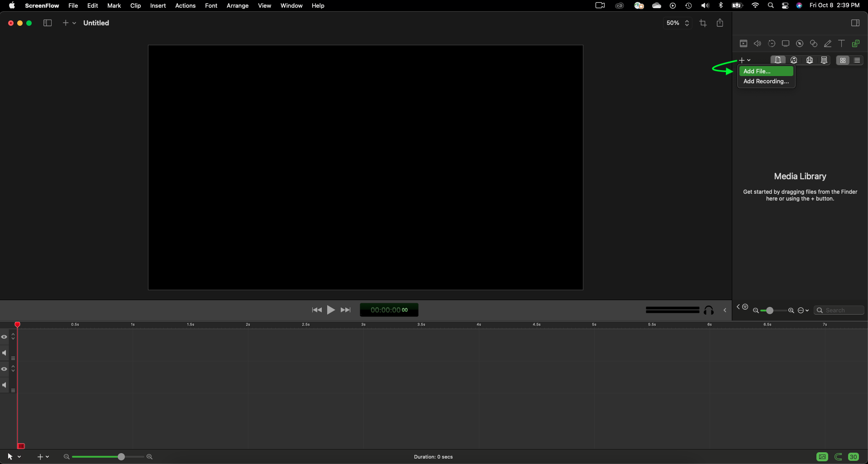
Task: Toggle the right inspector sidebar
Action: [x=855, y=23]
